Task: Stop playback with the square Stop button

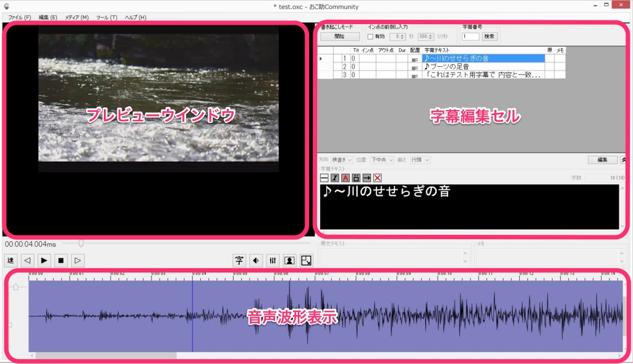Action: [x=61, y=261]
